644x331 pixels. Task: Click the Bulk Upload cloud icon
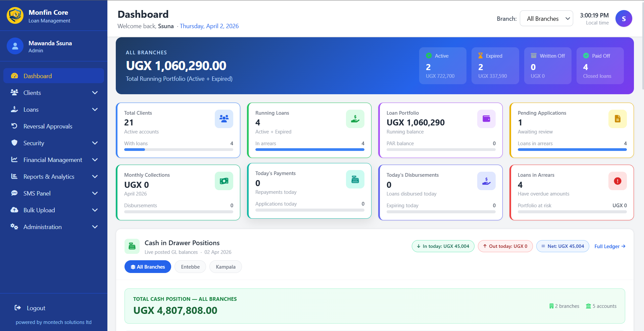(14, 210)
